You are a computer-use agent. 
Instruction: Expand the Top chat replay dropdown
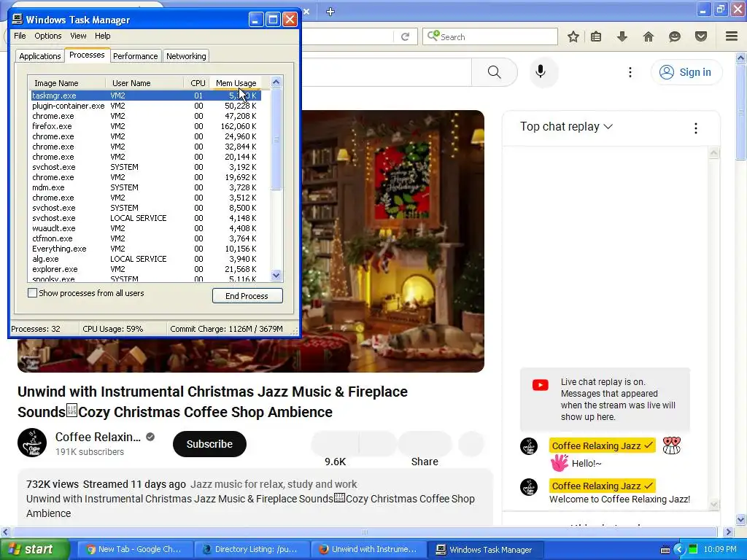pyautogui.click(x=566, y=127)
